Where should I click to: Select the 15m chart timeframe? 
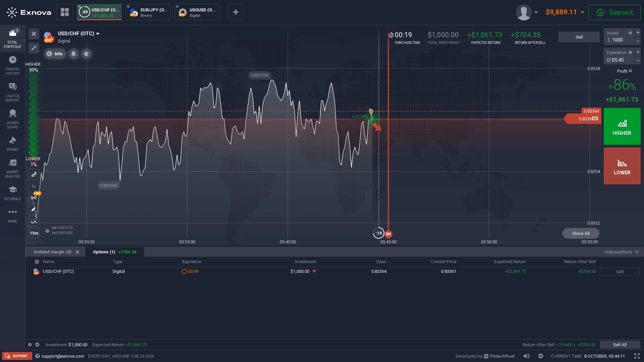34,233
